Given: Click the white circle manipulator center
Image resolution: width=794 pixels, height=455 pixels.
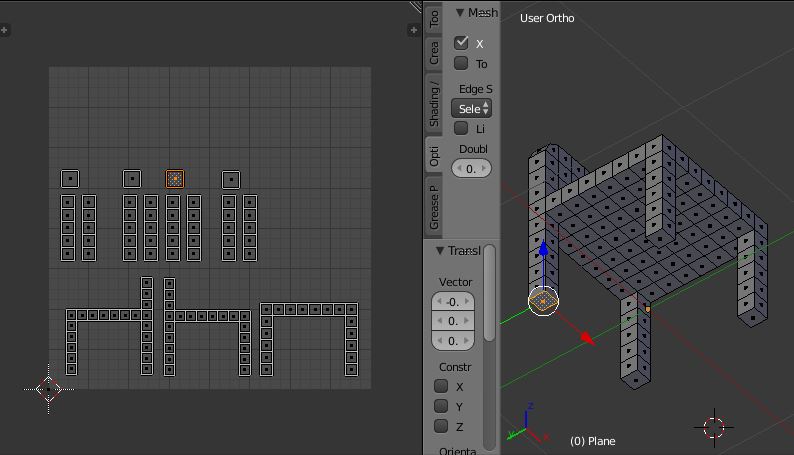Looking at the screenshot, I should tap(543, 301).
